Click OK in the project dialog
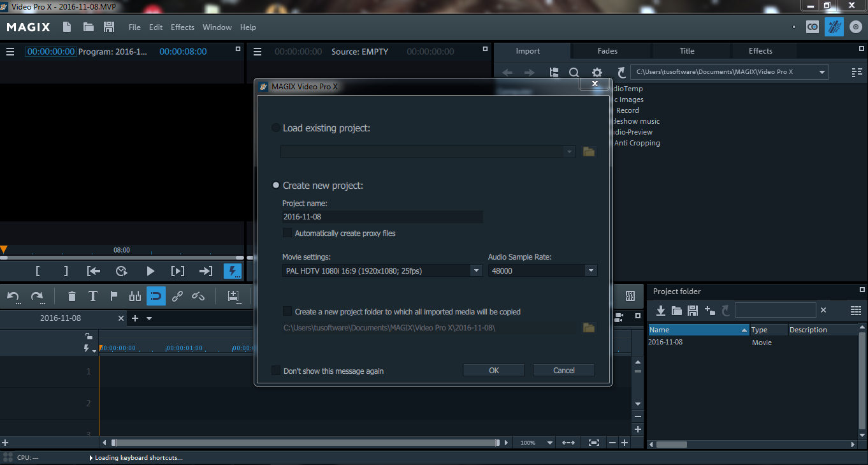The image size is (868, 465). (x=494, y=371)
